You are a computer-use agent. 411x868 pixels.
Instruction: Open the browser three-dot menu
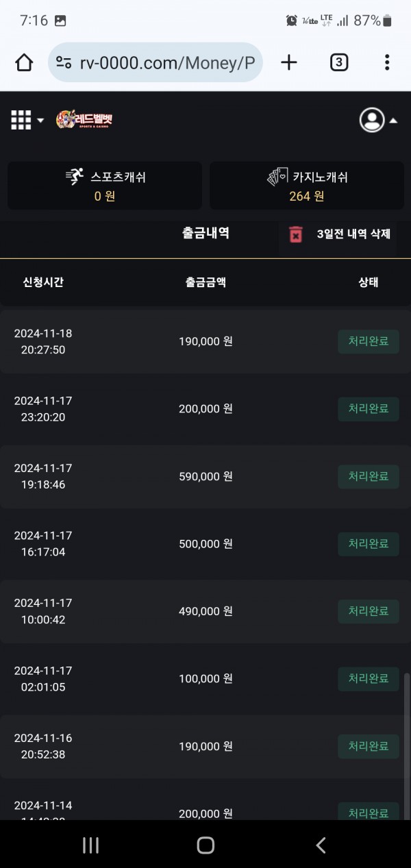point(387,63)
